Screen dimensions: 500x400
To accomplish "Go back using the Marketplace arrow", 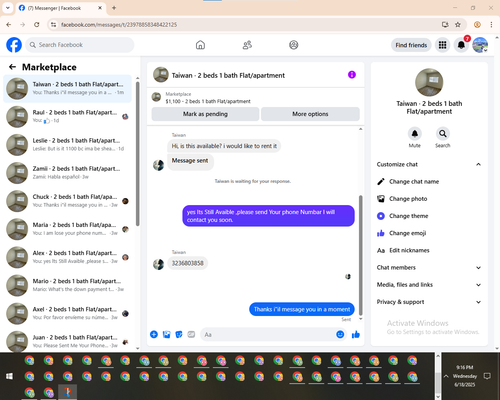I will click(x=12, y=67).
